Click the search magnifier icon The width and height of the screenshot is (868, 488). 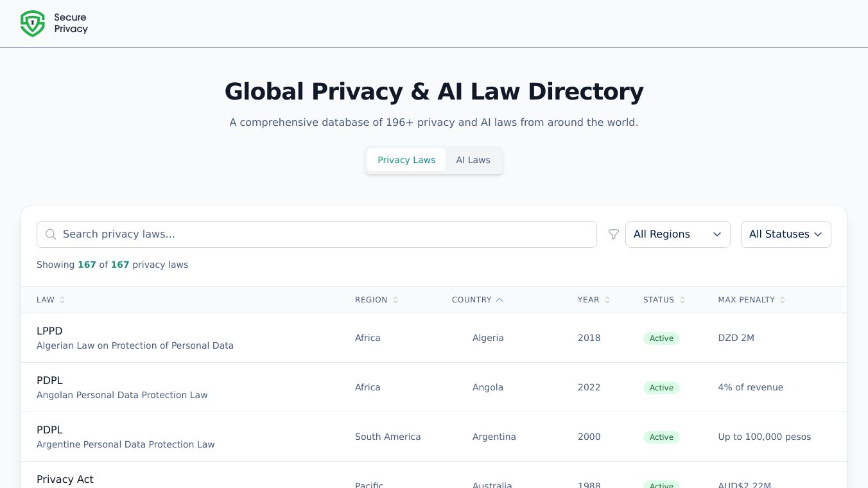(x=51, y=234)
